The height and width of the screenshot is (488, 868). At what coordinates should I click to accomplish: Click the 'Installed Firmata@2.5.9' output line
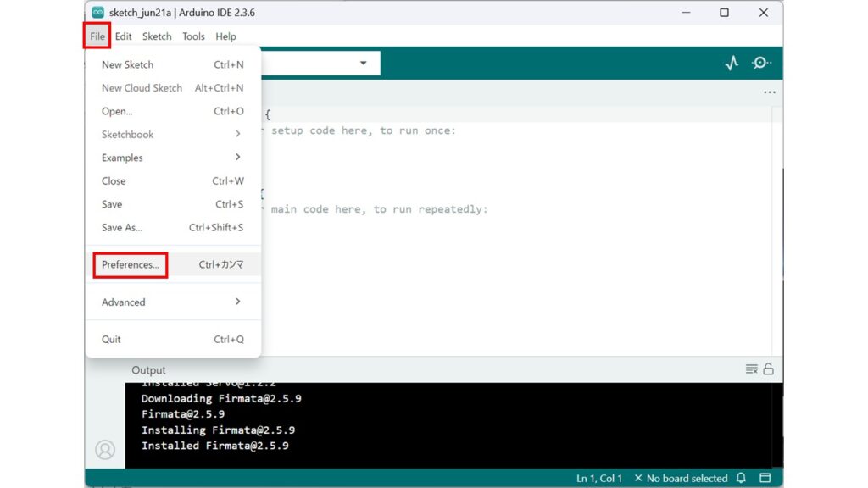tap(214, 446)
